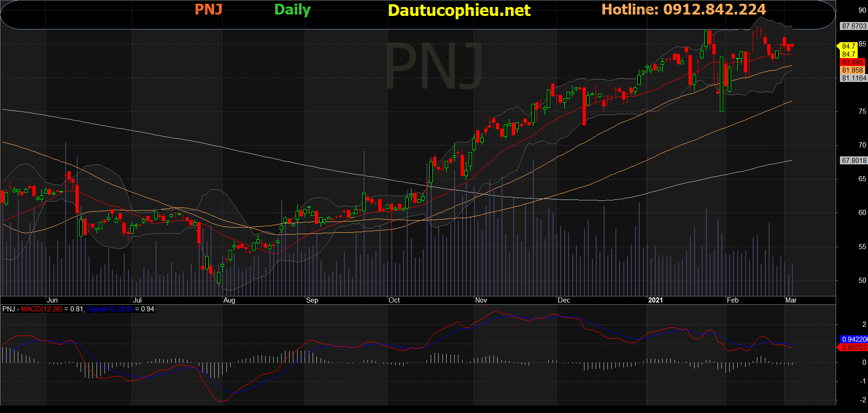The image size is (868, 413).
Task: Select the red 0.80703 MACD value tag
Action: [853, 347]
